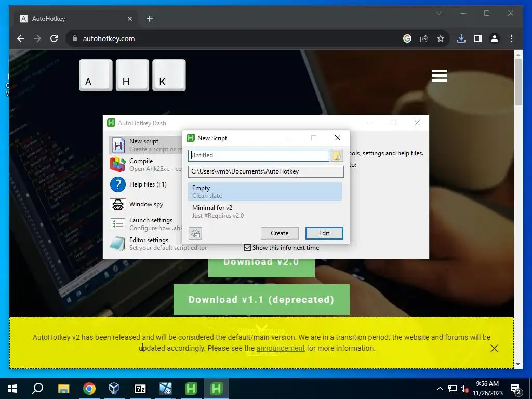Click the browser page vertical scrollbar thumb
The width and height of the screenshot is (532, 399).
(518, 82)
